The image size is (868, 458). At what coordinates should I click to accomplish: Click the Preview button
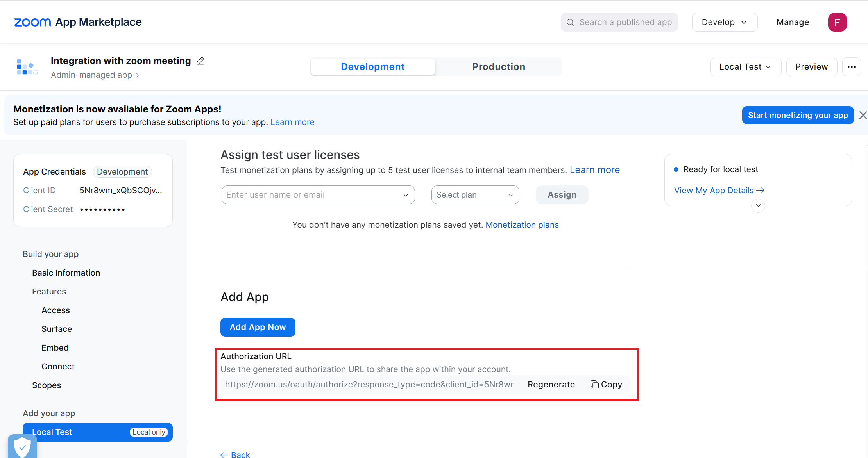(x=812, y=67)
